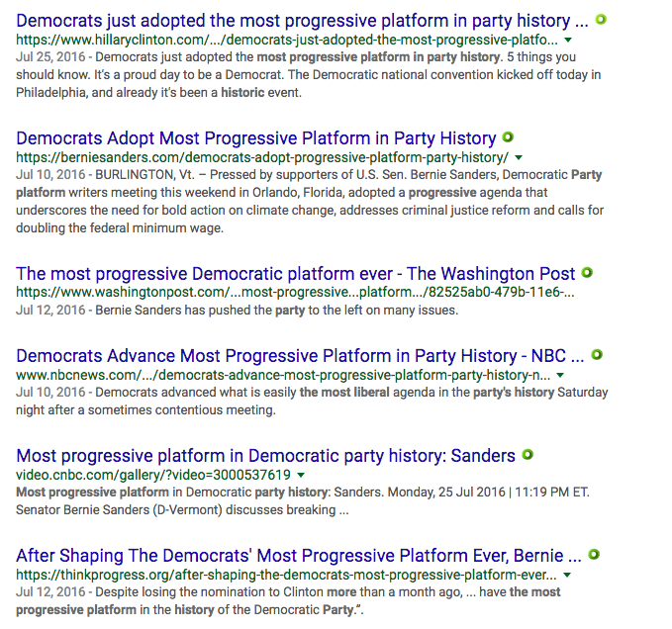Viewport: 672px width, 629px height.
Task: Click green circle icon beside ThinkProgress result title
Action: click(594, 555)
